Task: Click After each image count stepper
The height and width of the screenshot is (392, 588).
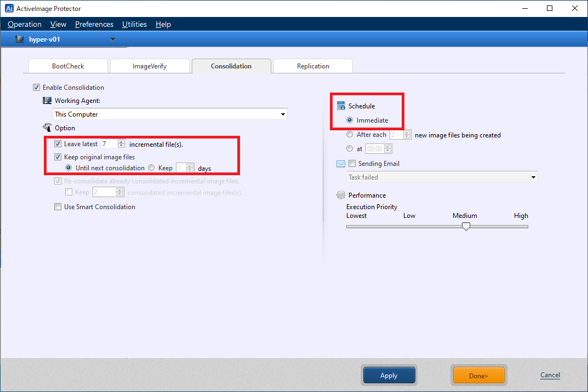Action: [407, 135]
